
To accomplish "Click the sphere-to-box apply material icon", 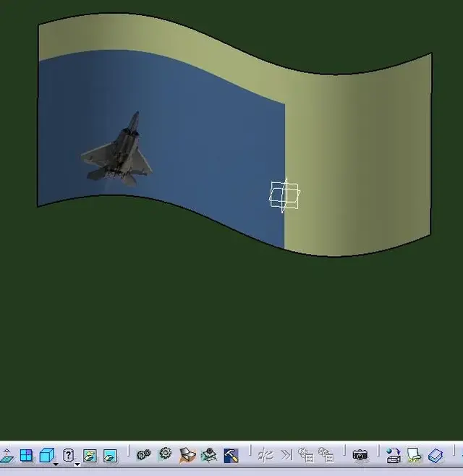I will click(x=394, y=455).
